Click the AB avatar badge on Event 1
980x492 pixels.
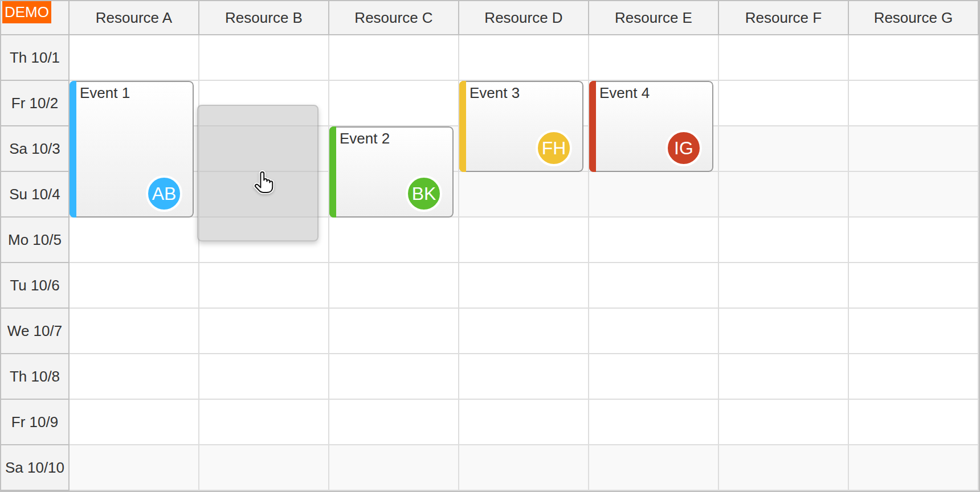point(164,194)
